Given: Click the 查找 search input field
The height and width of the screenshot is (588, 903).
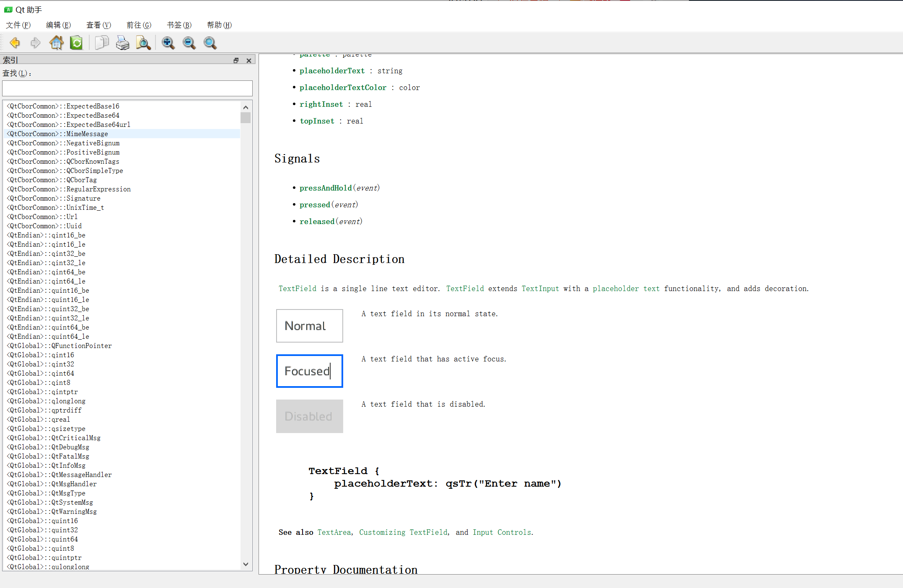Looking at the screenshot, I should (x=127, y=88).
